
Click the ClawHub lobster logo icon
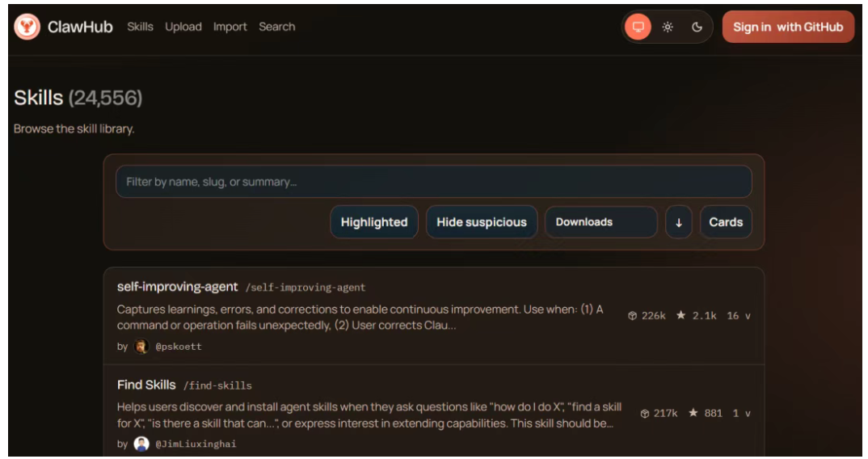coord(27,27)
